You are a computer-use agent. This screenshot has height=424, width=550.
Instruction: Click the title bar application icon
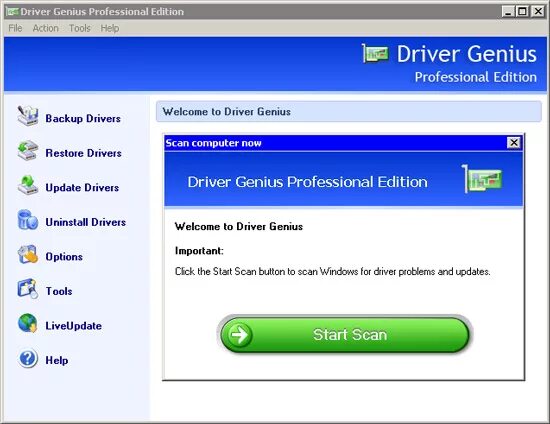(12, 12)
